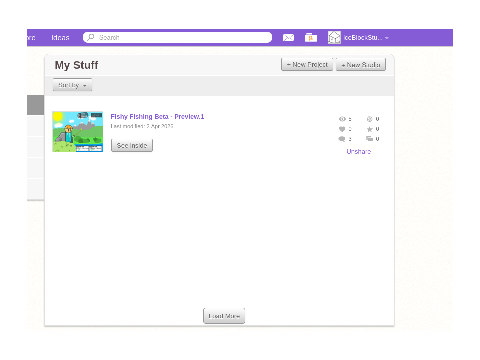
Task: Create a new project with New Project button
Action: tap(307, 65)
